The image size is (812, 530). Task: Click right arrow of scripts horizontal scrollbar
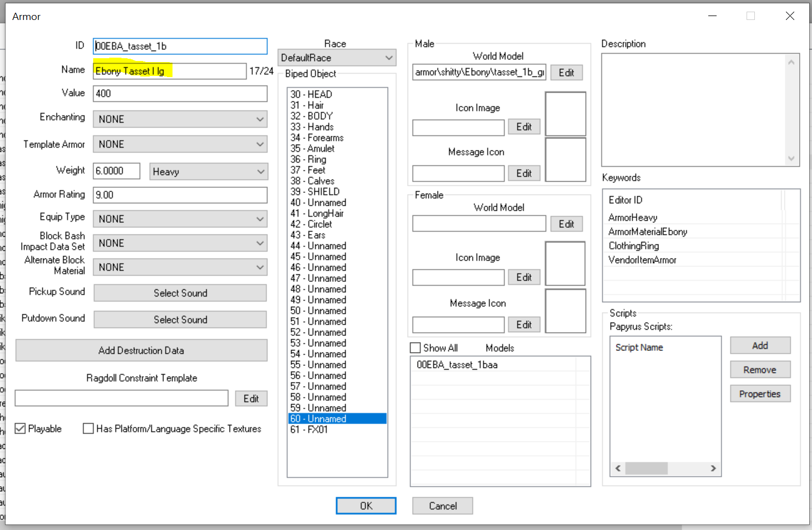[x=713, y=468]
